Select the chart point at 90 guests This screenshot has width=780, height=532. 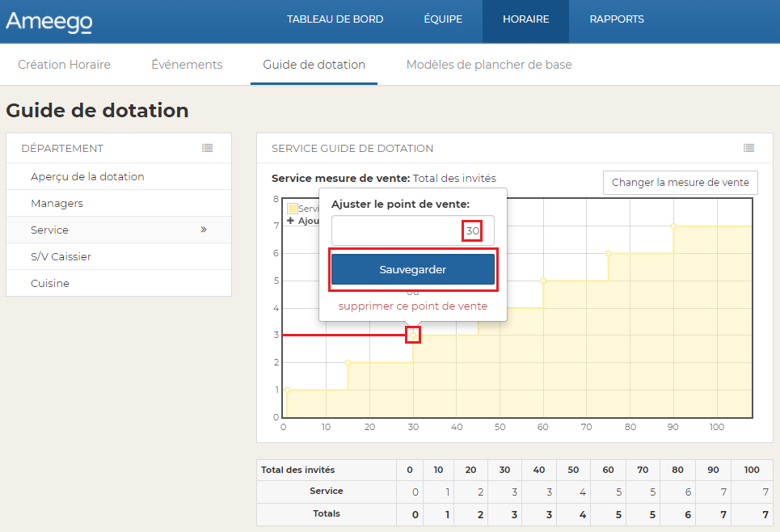(x=673, y=226)
